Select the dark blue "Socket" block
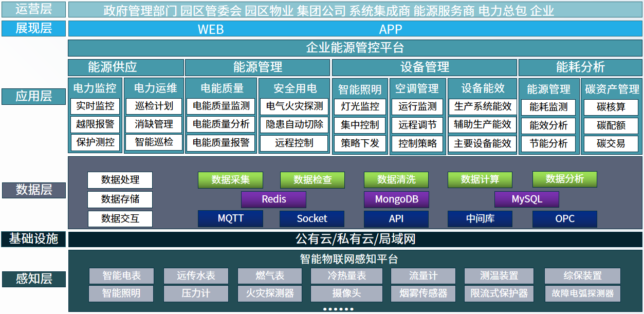This screenshot has height=314, width=644. [x=312, y=218]
